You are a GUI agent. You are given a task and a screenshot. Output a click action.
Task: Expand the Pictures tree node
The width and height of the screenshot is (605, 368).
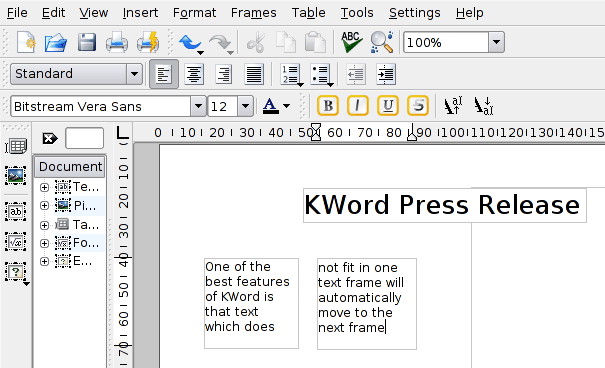pos(44,205)
